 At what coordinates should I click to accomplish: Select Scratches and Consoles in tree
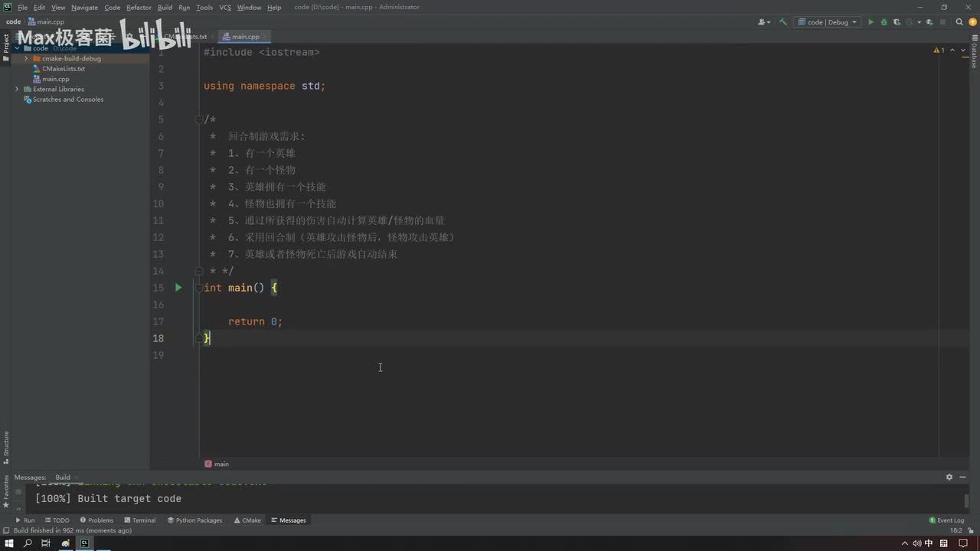tap(64, 99)
